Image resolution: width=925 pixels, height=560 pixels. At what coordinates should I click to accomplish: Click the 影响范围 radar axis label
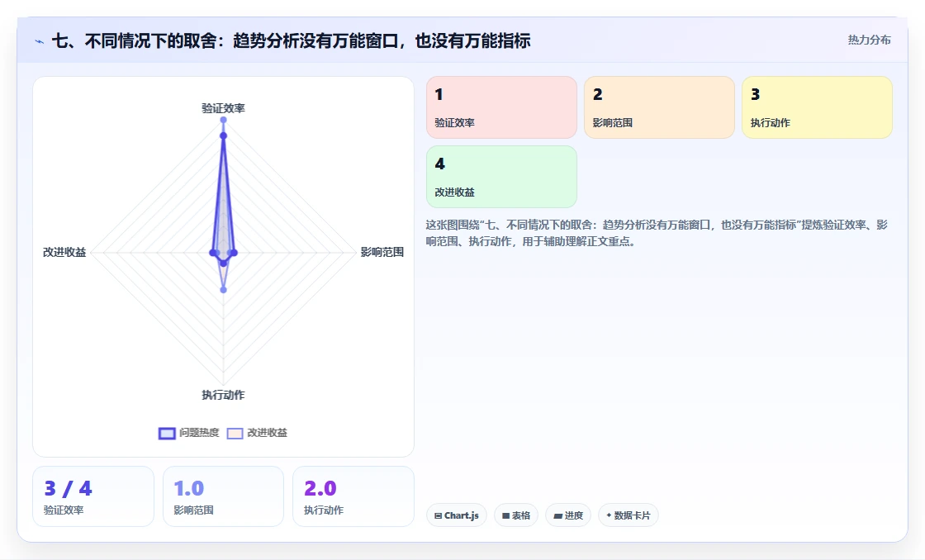coord(382,252)
